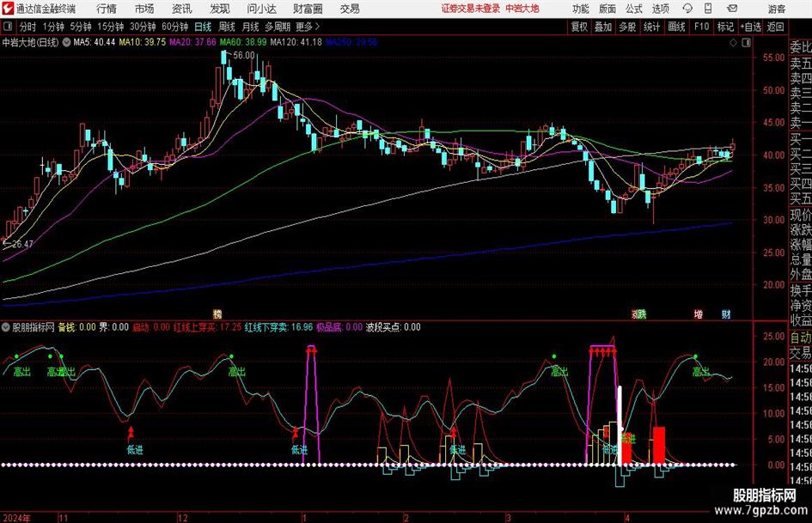
Task: Click the 标记 mark button
Action: point(725,27)
